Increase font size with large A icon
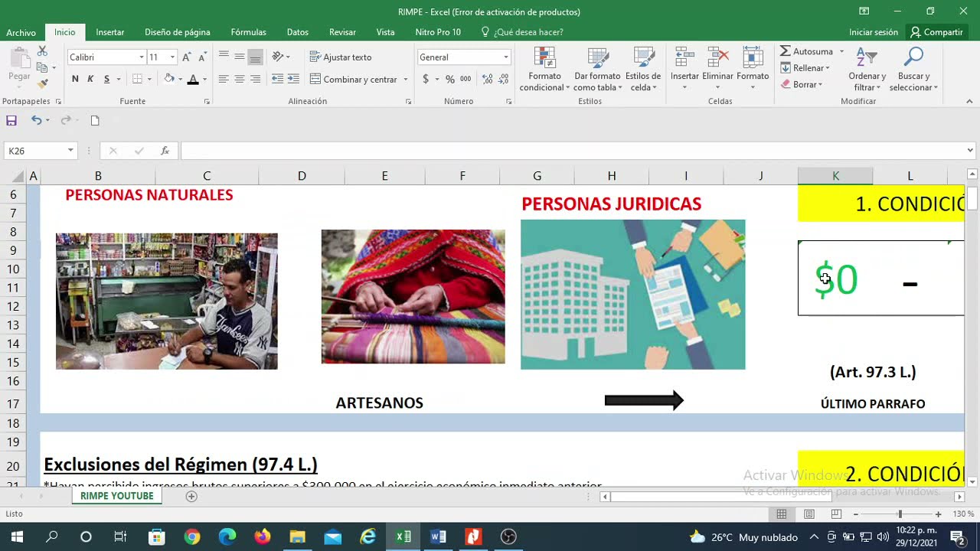 pos(186,57)
